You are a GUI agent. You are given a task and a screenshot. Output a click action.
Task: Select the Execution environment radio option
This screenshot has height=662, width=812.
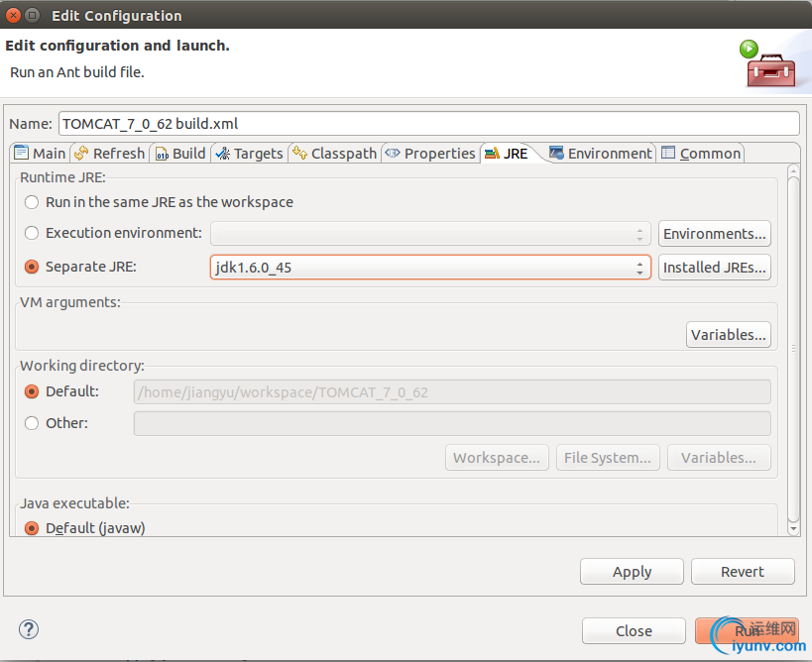32,233
